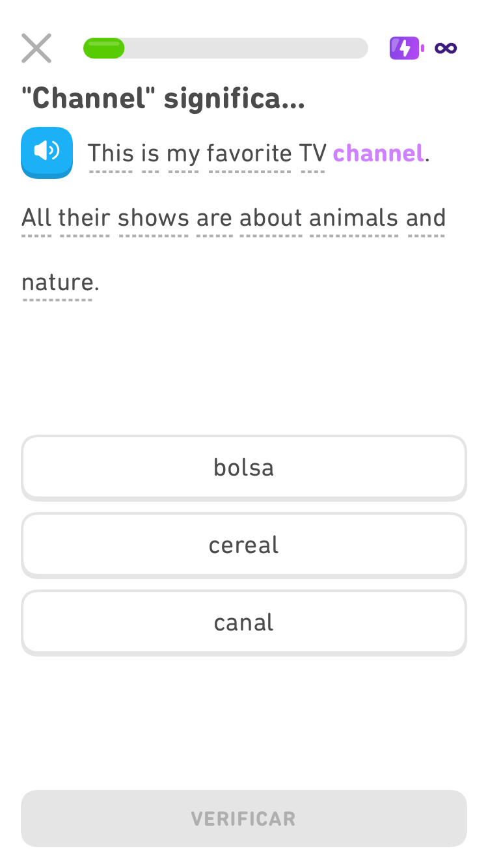Tap the unlimited symbol in the top bar

tap(445, 47)
